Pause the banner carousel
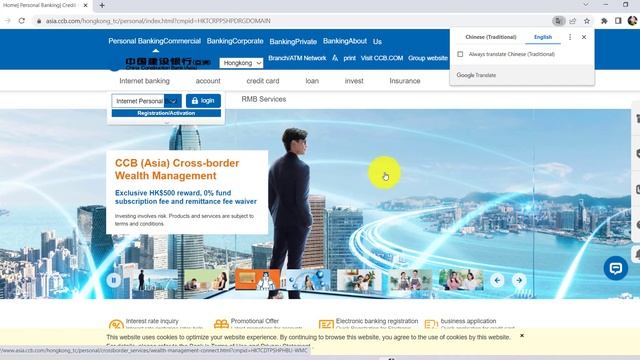 [113, 280]
